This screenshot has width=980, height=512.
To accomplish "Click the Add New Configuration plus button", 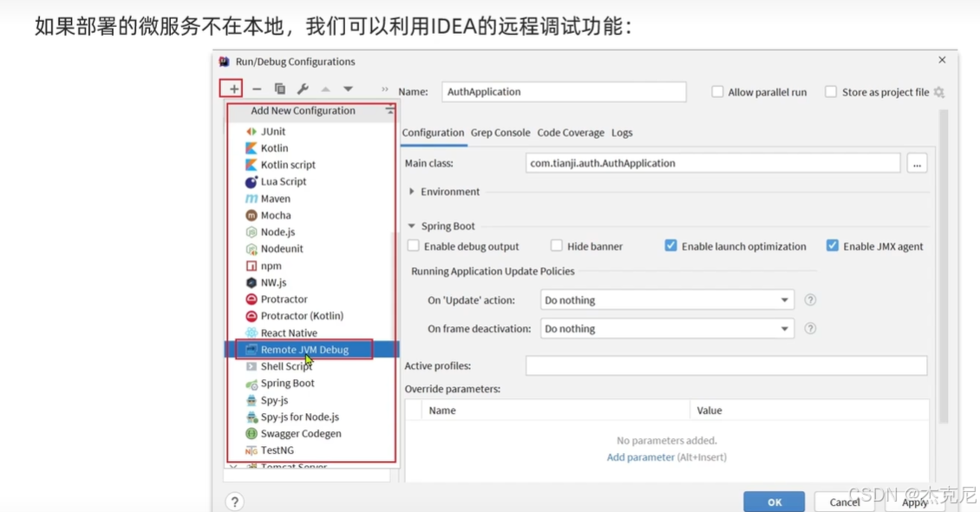I will click(x=233, y=89).
